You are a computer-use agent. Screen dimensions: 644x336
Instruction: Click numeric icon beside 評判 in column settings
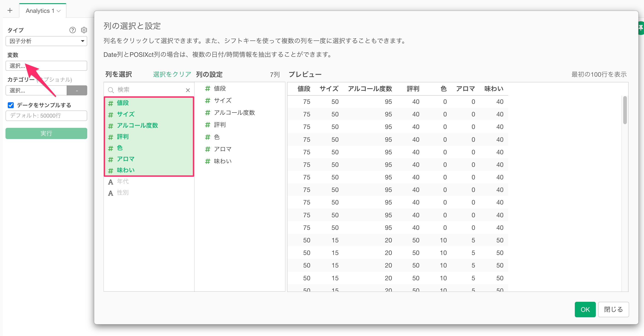208,125
